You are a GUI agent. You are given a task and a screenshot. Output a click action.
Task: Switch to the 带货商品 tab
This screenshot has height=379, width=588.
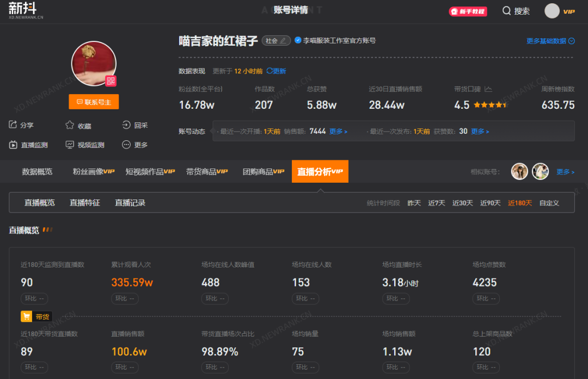coord(206,171)
